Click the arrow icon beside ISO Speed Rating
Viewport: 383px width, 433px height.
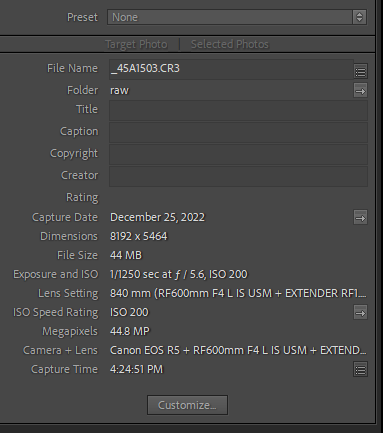(x=360, y=313)
